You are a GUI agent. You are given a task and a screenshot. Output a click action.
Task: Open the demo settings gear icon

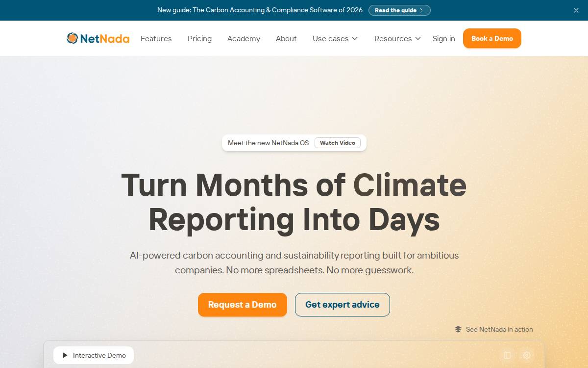(x=527, y=355)
